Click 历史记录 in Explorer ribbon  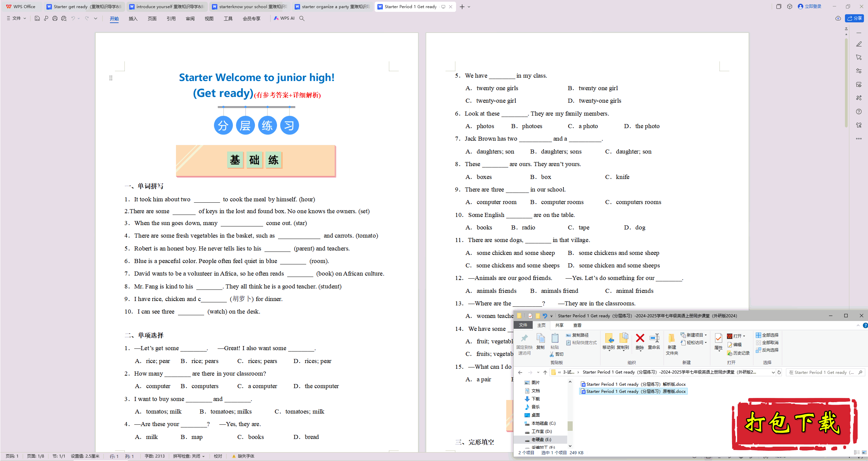click(x=738, y=353)
